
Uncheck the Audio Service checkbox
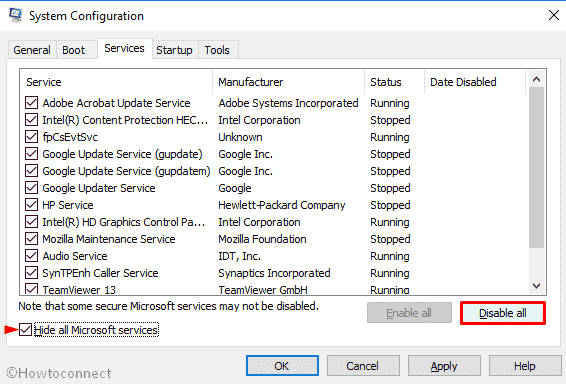31,256
